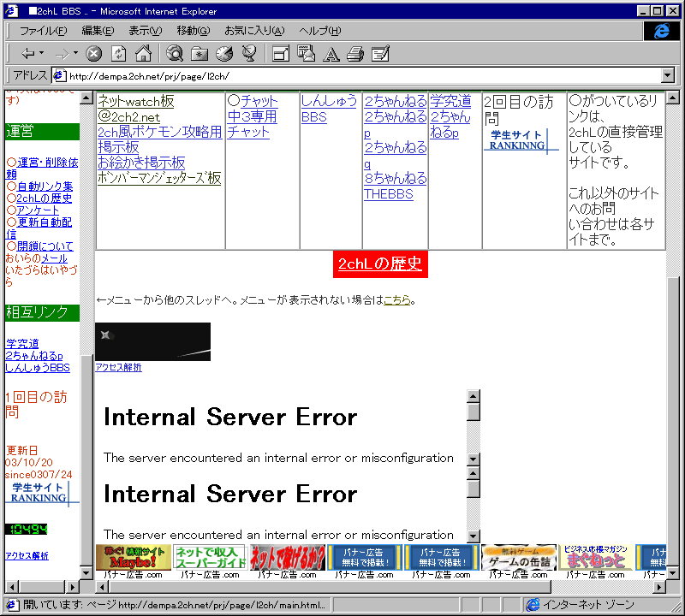This screenshot has width=685, height=616.
Task: Open the 閉鎖について sidebar link
Action: click(45, 246)
